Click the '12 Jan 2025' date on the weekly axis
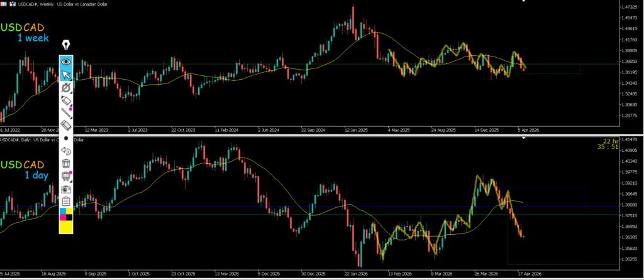 click(357, 129)
